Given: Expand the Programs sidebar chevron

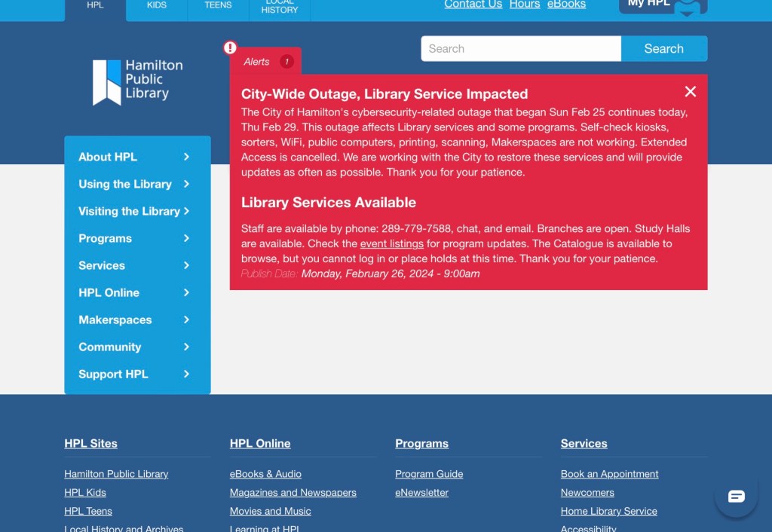Looking at the screenshot, I should (x=186, y=238).
